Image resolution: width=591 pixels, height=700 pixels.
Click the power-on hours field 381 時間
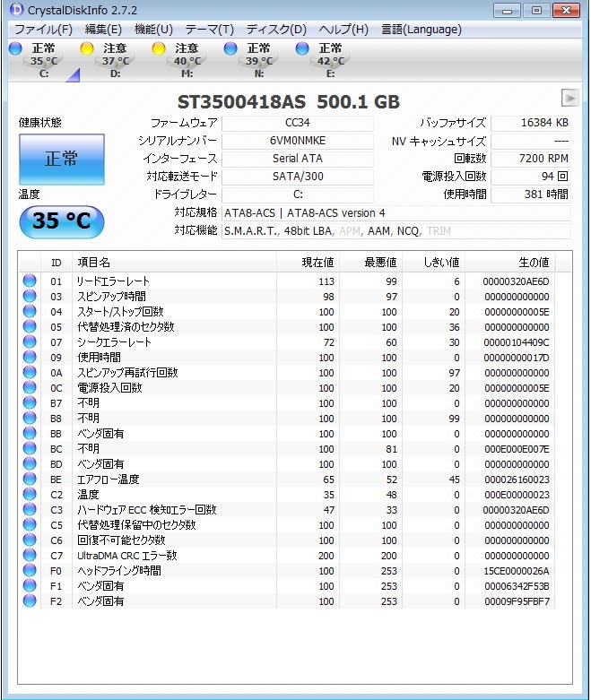[x=531, y=194]
